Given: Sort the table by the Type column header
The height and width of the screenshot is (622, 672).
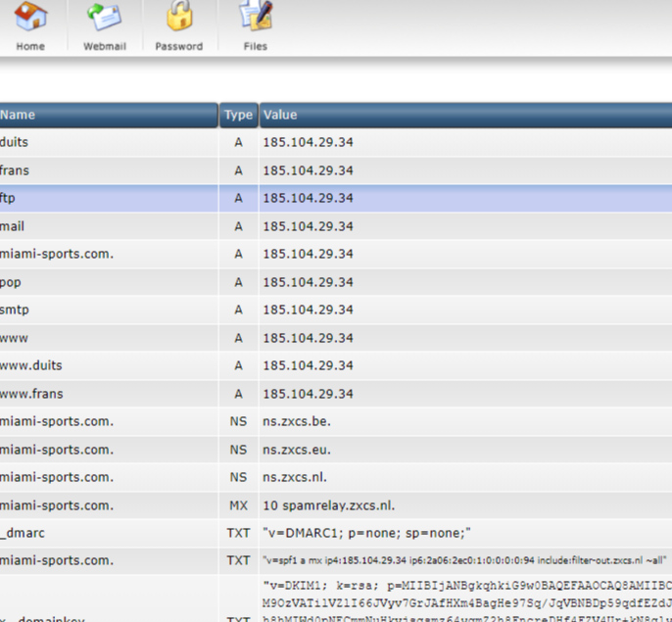Looking at the screenshot, I should [x=239, y=115].
